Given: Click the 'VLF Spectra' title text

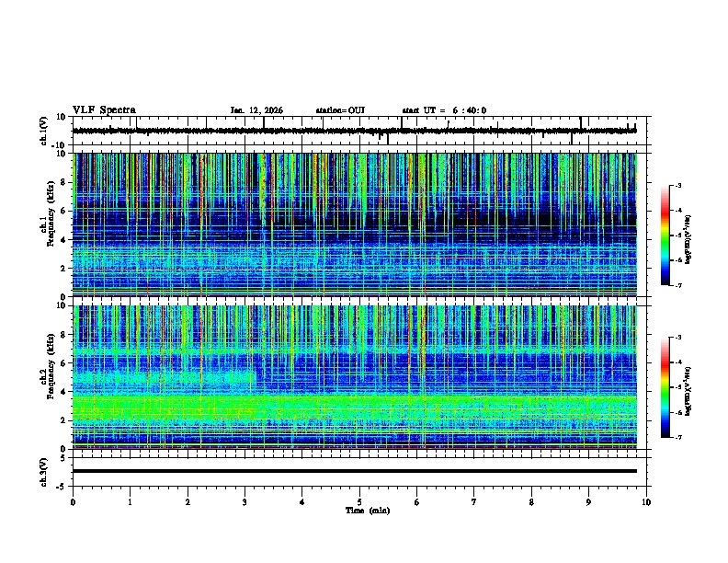Looking at the screenshot, I should click(104, 110).
